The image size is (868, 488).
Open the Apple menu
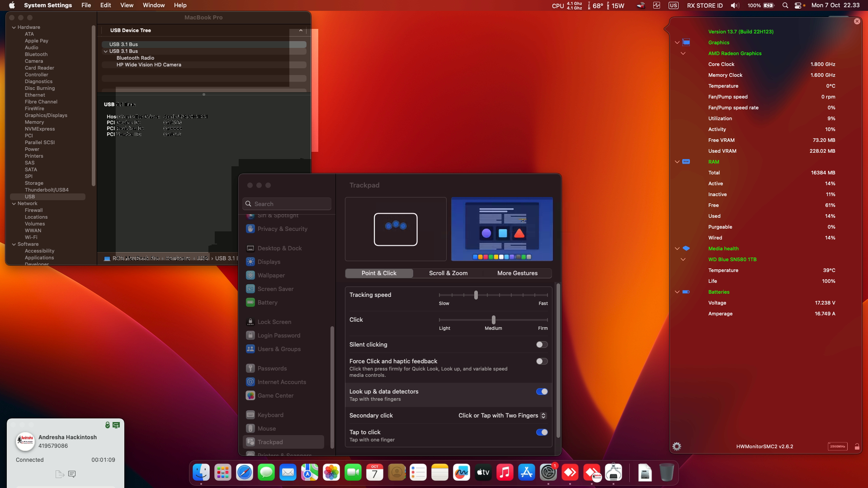point(12,5)
